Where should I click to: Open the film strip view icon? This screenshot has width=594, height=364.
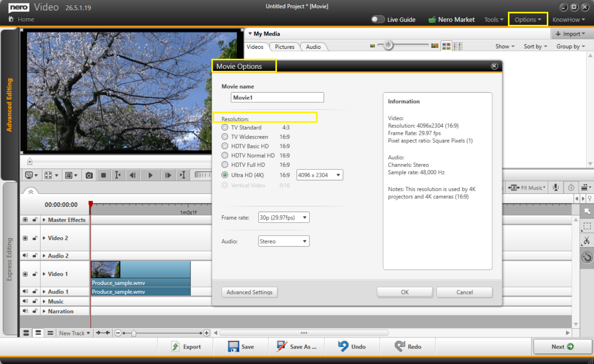pyautogui.click(x=71, y=175)
